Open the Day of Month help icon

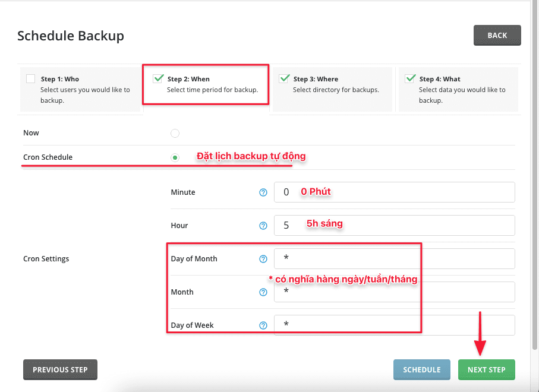tap(263, 259)
